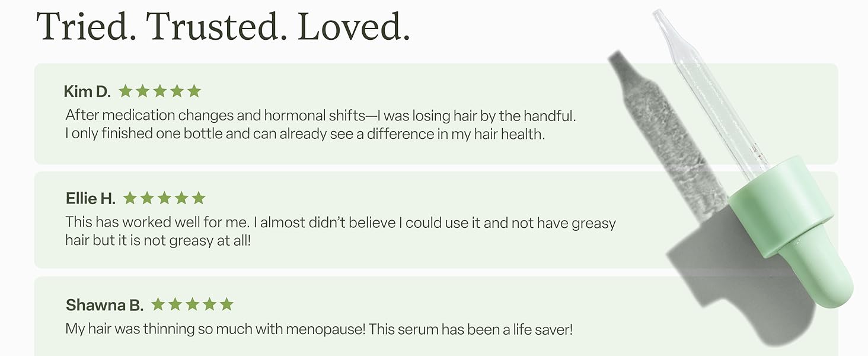Select the third star beside Ellie H.
This screenshot has height=356, width=868.
click(164, 198)
